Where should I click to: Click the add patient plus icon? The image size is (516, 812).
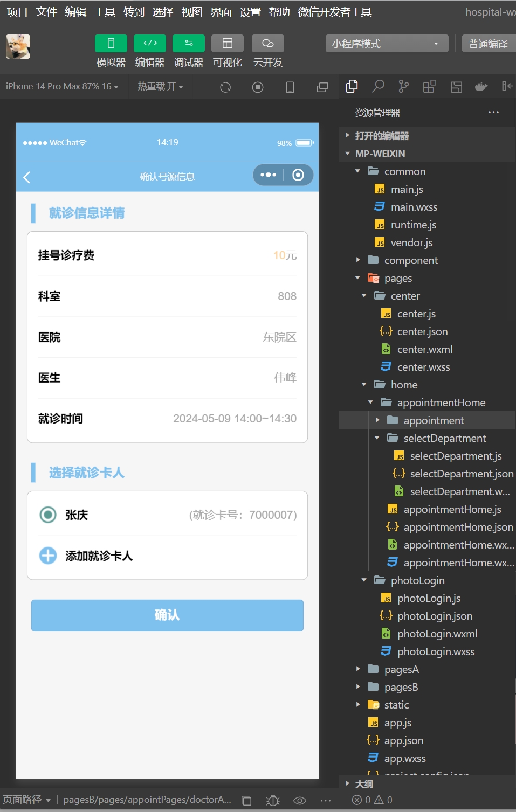(x=48, y=556)
